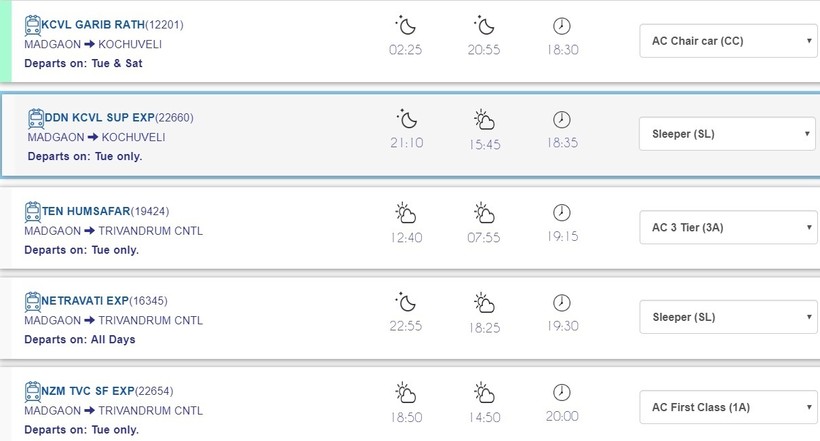The image size is (820, 441).
Task: Click the train icon beside DDN KCVL SUP EXP
Action: [35, 117]
